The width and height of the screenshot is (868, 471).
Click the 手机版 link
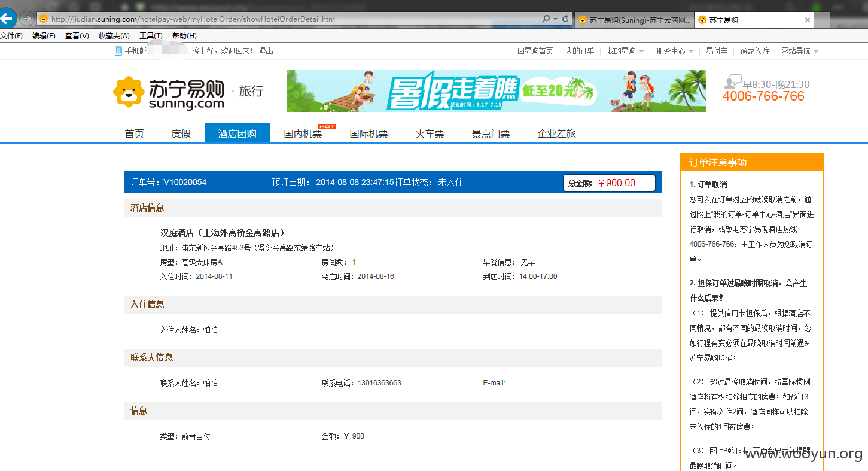(135, 51)
